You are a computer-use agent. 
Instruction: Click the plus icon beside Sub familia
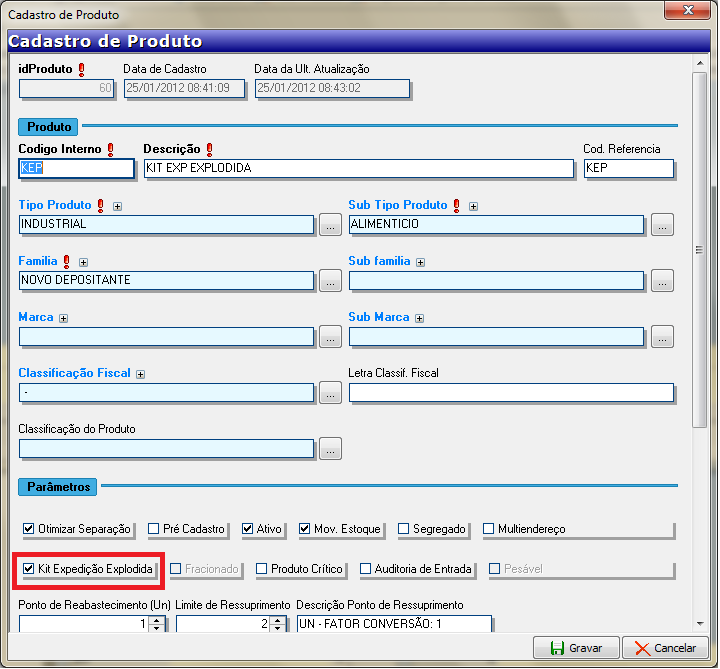421,263
